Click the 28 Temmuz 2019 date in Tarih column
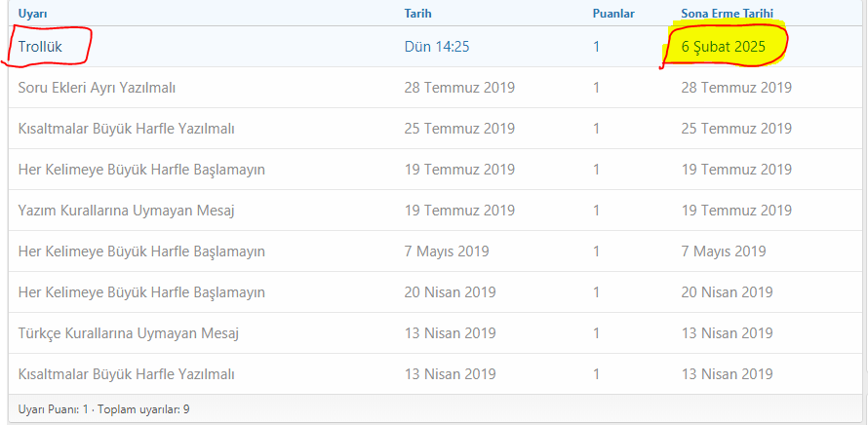868x425 pixels. point(459,88)
